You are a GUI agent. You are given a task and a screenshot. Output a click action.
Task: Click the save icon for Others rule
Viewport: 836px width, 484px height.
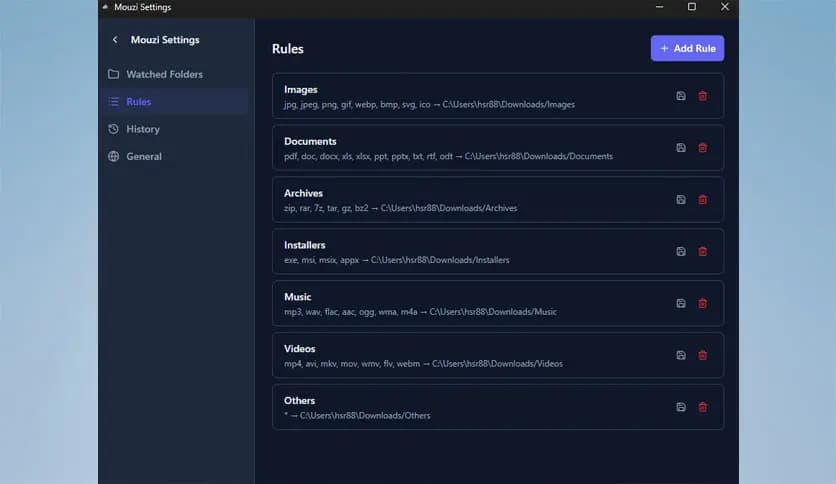681,407
